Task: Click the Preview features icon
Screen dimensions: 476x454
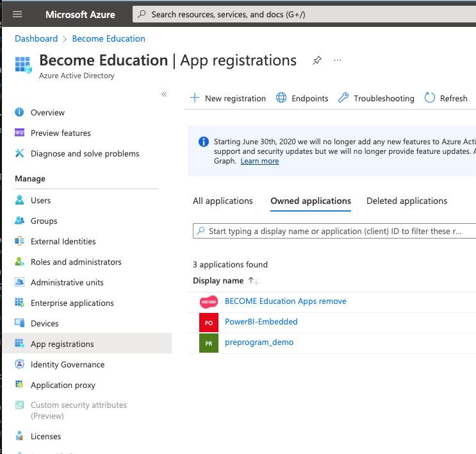Action: (x=19, y=133)
